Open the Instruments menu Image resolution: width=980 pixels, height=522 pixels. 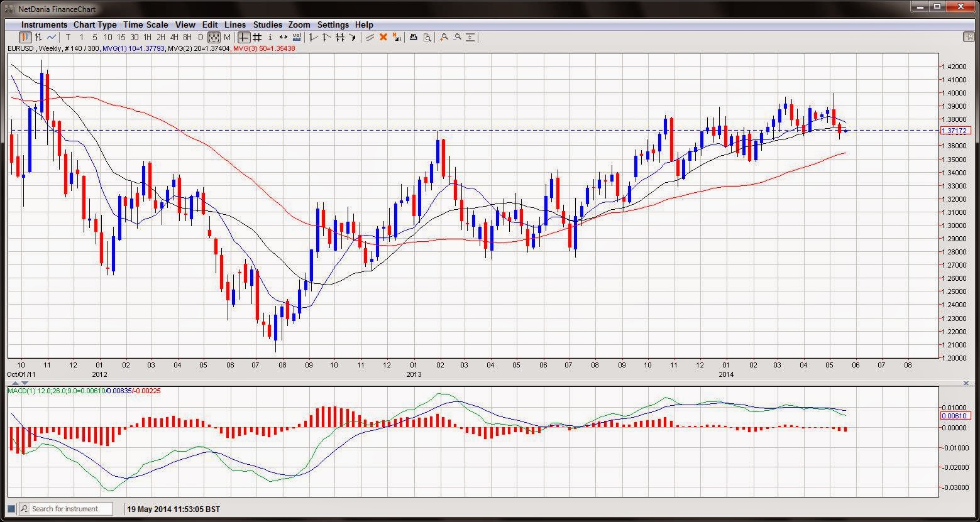pyautogui.click(x=44, y=24)
